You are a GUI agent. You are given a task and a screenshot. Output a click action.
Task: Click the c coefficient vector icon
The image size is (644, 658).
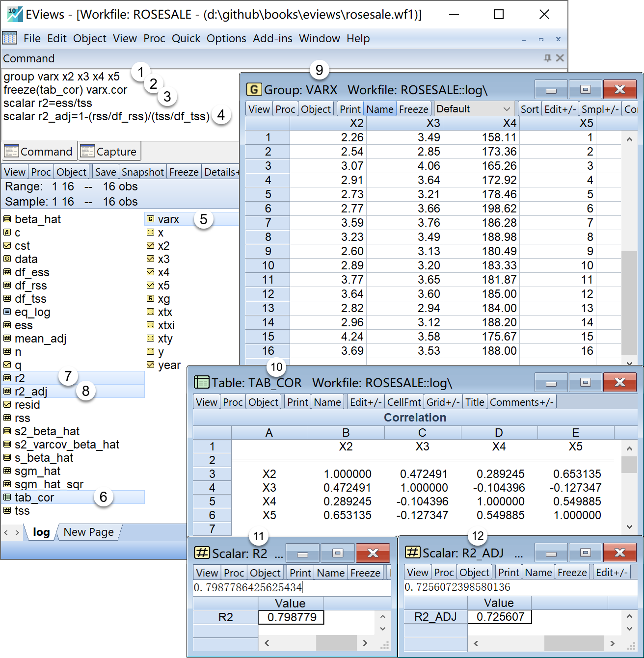(7, 233)
